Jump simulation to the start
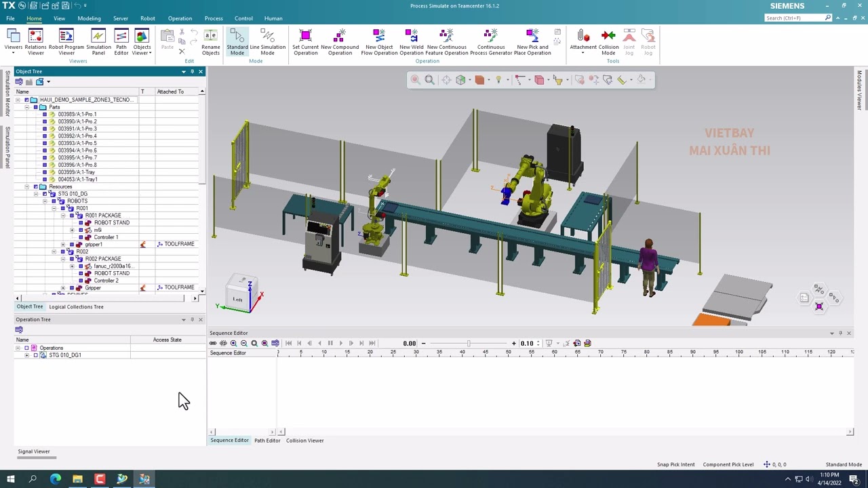Viewport: 868px width, 488px height. pyautogui.click(x=289, y=343)
